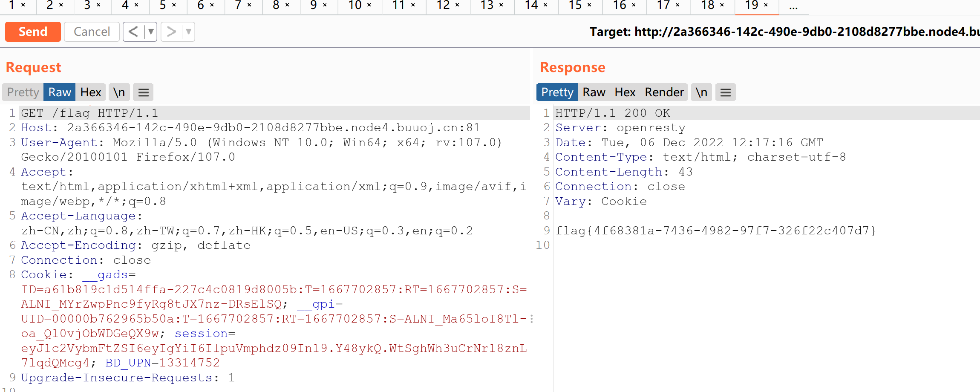Click the HTTP/1.1 200 OK status line
980x392 pixels.
[613, 113]
